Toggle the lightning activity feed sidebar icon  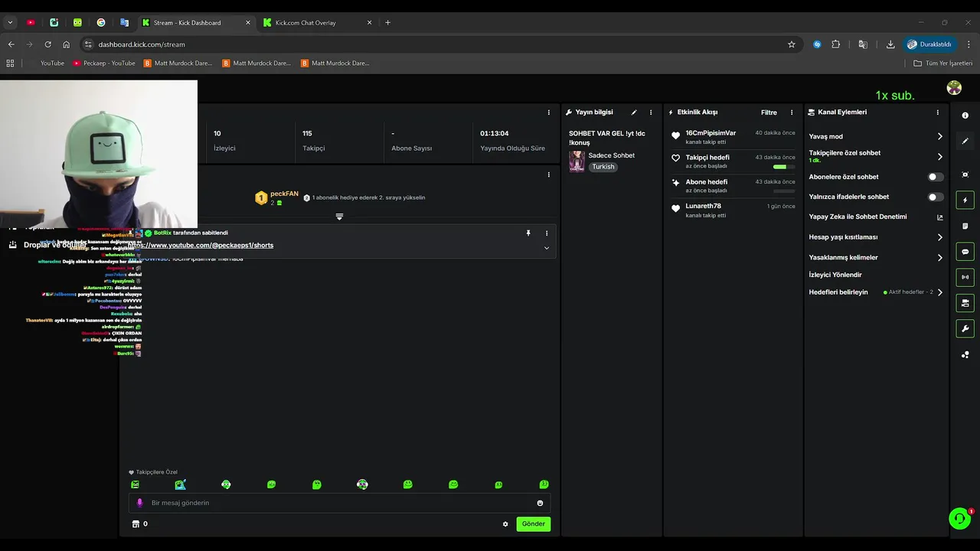(965, 201)
